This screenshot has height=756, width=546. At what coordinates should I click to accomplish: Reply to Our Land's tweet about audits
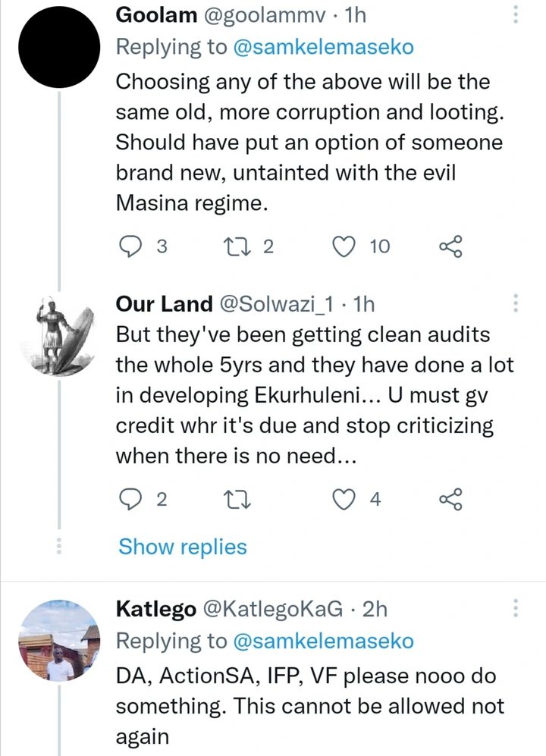(130, 499)
